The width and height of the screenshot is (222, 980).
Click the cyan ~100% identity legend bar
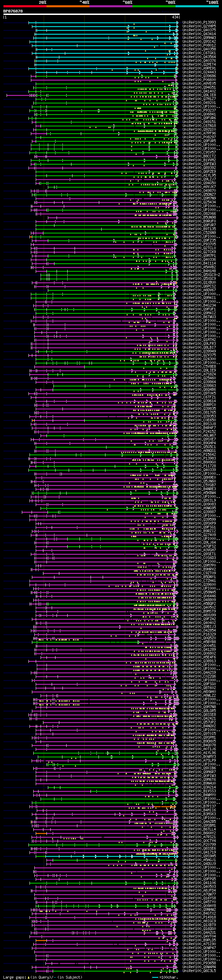tap(197, 6)
